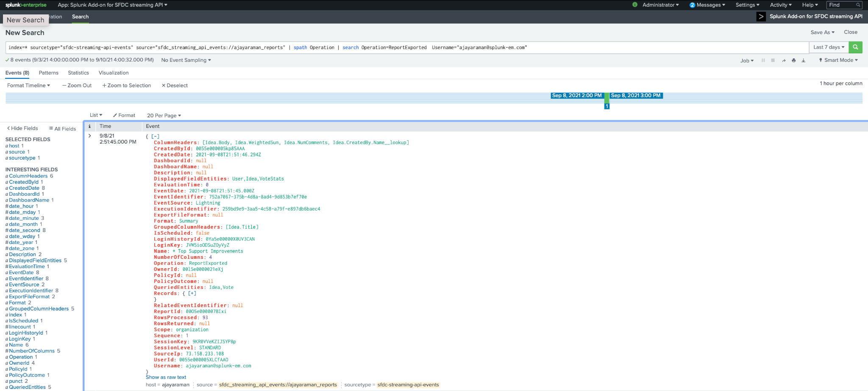The height and width of the screenshot is (391, 868).
Task: Click Deselect on timeline
Action: 175,86
